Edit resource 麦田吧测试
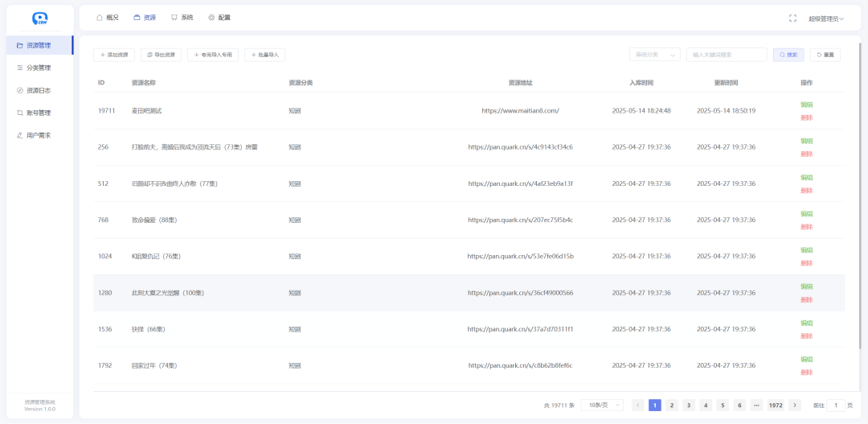Screen dimensions: 868x424 click(x=806, y=105)
